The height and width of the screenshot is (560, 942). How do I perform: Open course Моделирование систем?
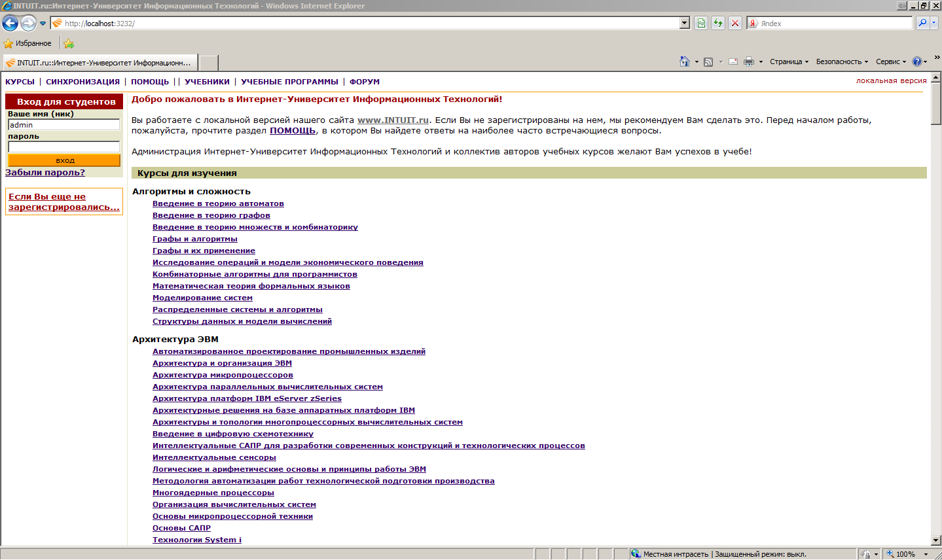point(202,298)
